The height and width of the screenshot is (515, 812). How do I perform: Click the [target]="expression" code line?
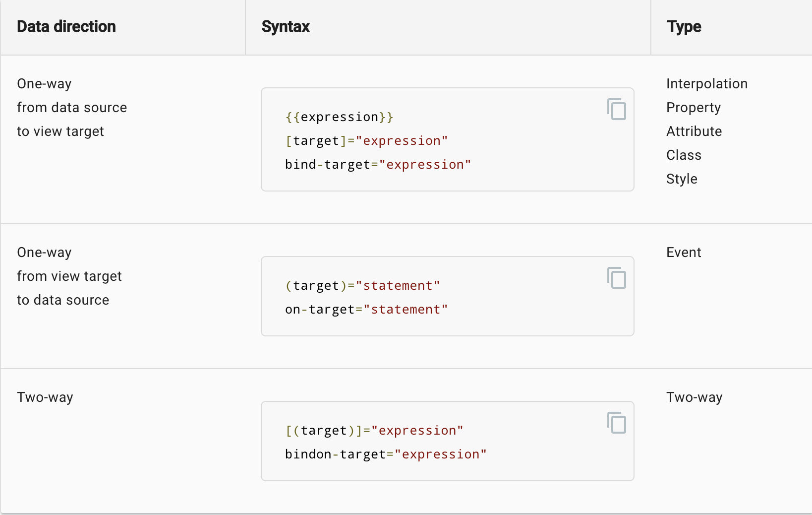366,141
